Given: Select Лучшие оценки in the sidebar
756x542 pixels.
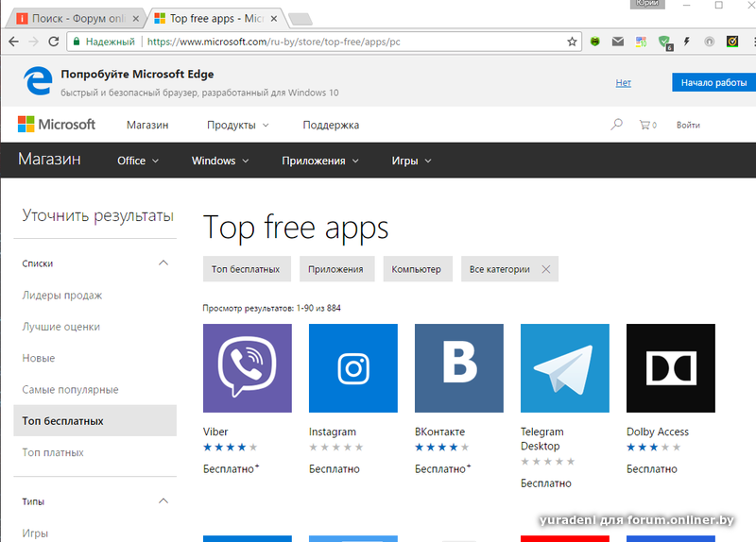Looking at the screenshot, I should pyautogui.click(x=61, y=327).
